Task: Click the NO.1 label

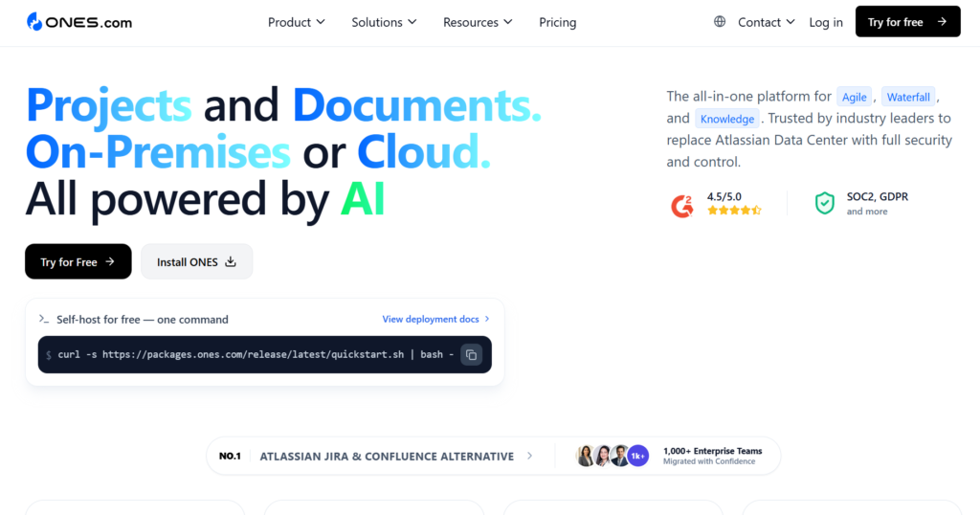Action: tap(230, 456)
